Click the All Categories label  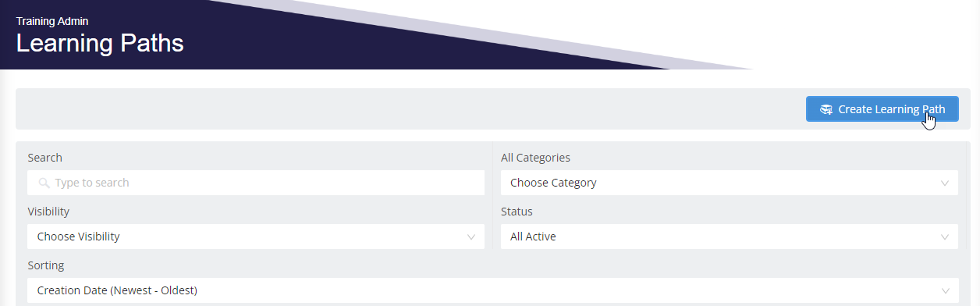pos(535,158)
